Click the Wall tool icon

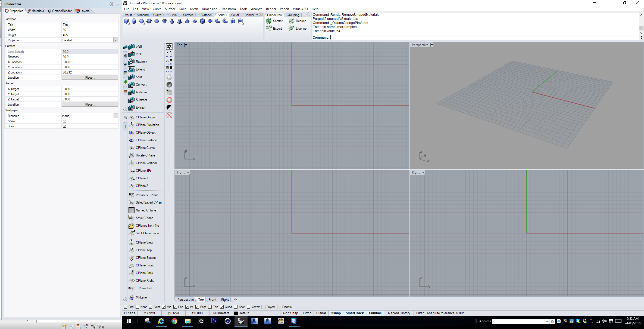pyautogui.click(x=132, y=47)
